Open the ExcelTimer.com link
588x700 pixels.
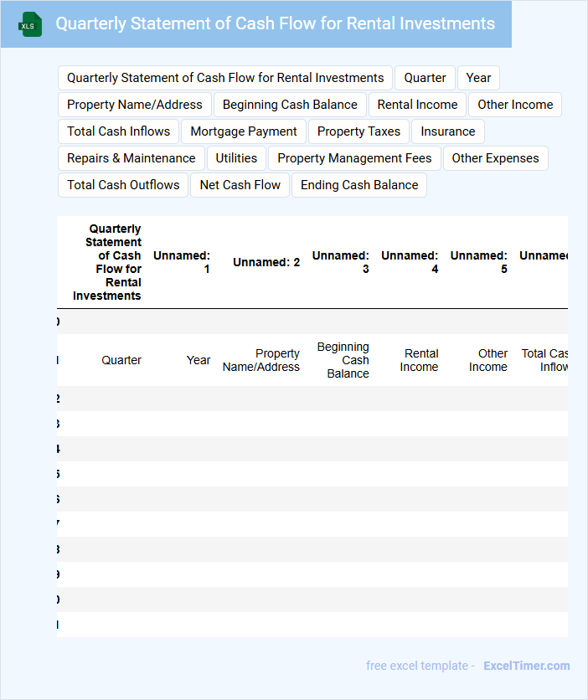[527, 666]
